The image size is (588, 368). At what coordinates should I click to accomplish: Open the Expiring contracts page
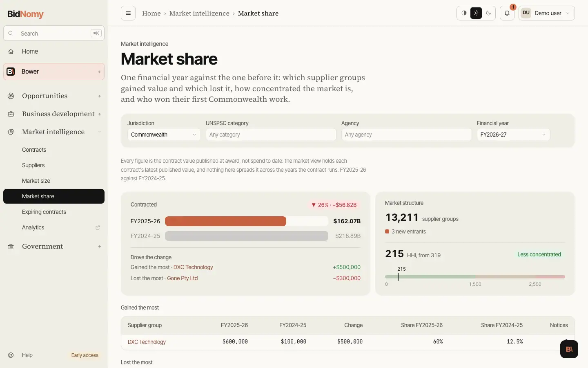click(x=54, y=212)
